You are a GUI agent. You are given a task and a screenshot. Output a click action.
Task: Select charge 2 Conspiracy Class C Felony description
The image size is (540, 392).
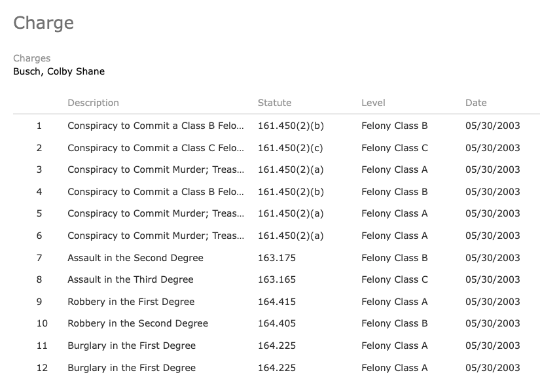point(156,148)
